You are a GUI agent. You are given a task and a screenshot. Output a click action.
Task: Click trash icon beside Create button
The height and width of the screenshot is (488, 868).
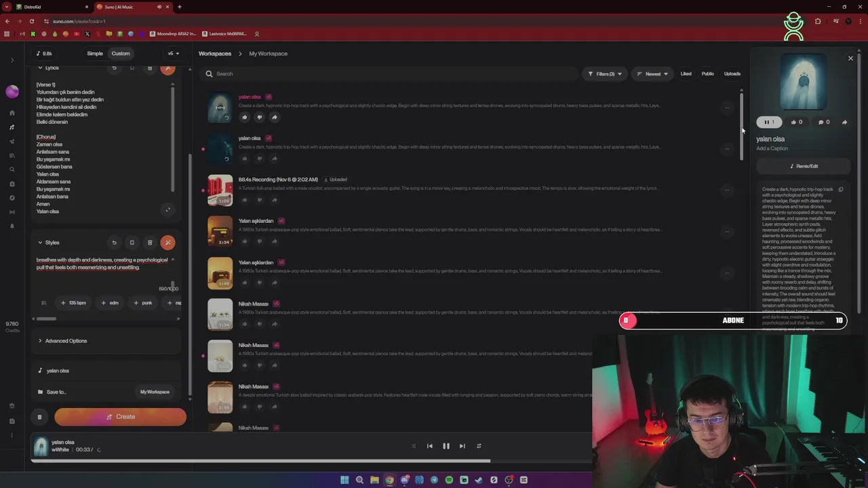(x=39, y=417)
